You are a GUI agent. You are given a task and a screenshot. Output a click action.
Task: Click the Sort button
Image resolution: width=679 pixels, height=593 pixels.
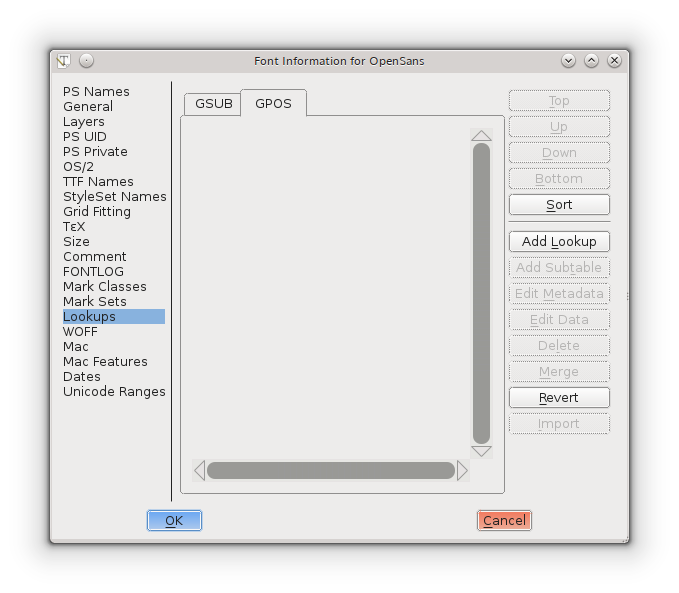pyautogui.click(x=559, y=205)
